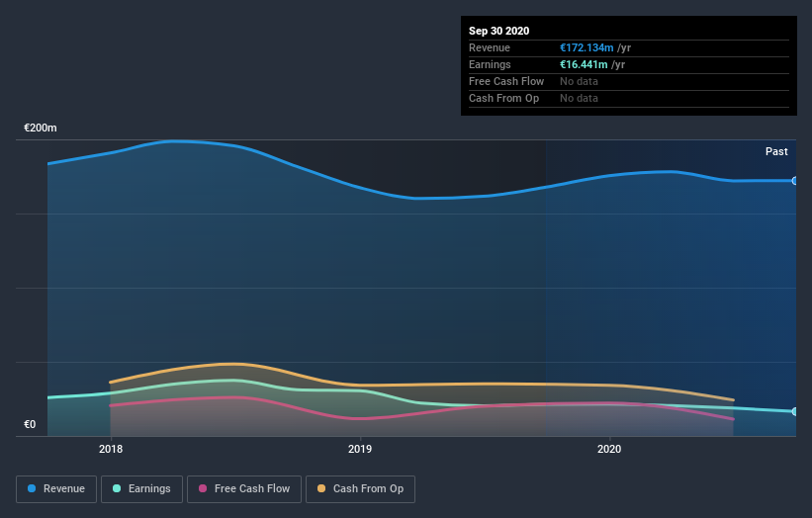Viewport: 812px width, 518px height.
Task: Click the 2019 x-axis label
Action: coord(360,449)
